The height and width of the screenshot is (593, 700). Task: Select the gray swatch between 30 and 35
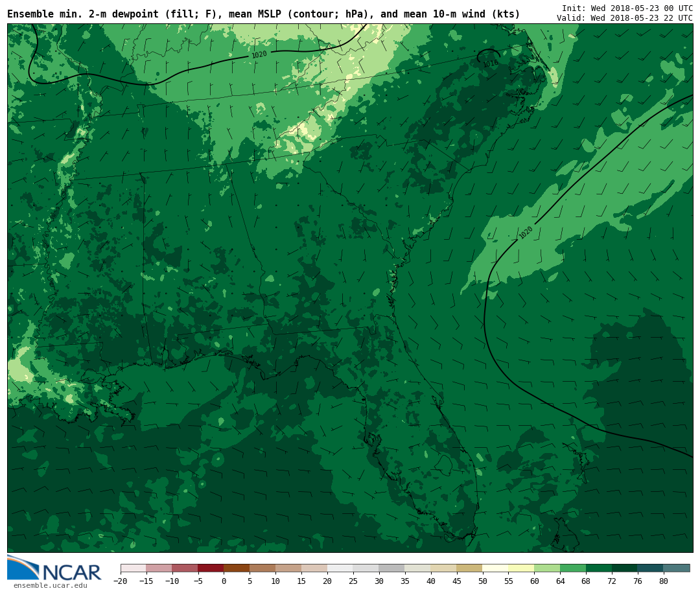coord(391,568)
